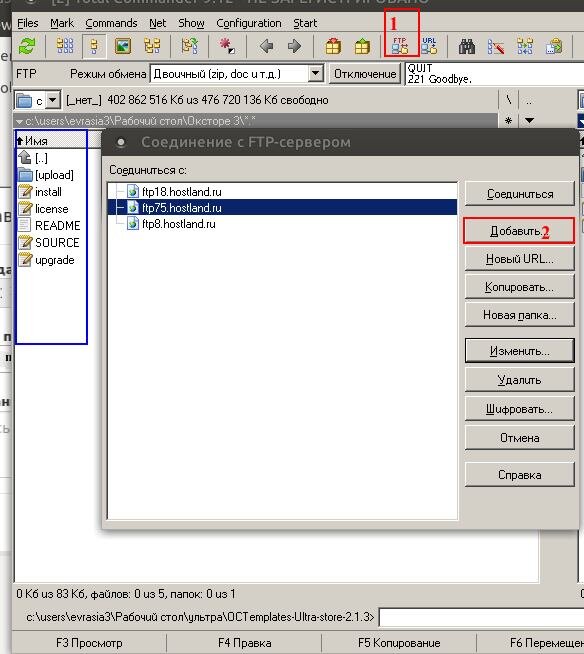Switch to full details view icon
The width and height of the screenshot is (584, 654).
click(x=94, y=46)
